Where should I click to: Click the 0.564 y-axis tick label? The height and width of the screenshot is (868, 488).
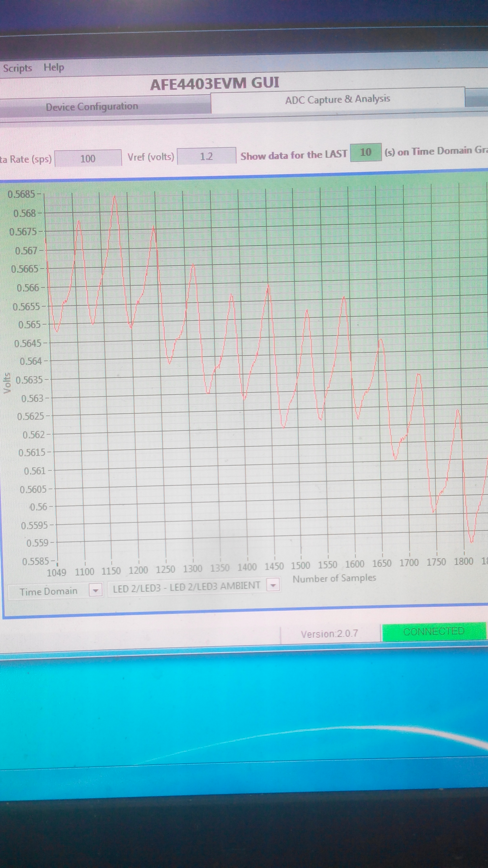click(31, 361)
